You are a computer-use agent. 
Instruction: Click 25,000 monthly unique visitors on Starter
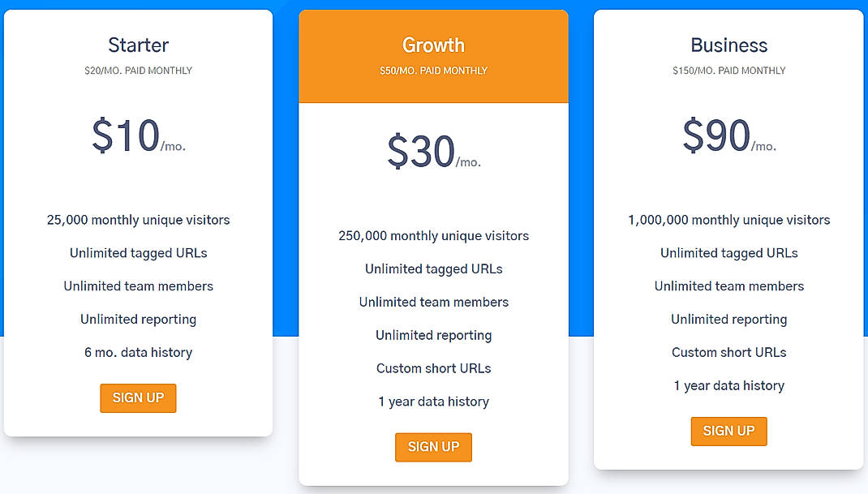[x=138, y=220]
